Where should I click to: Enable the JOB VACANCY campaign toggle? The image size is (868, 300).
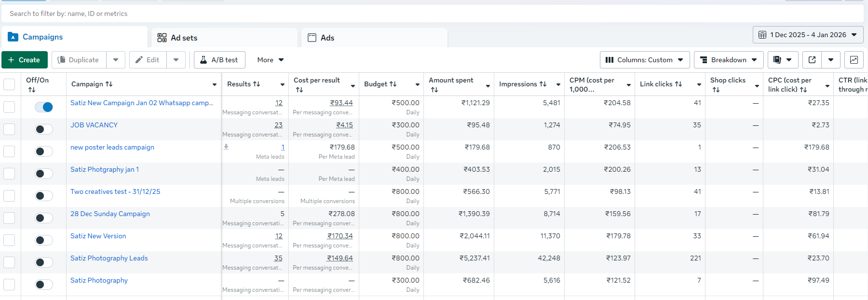tap(44, 129)
